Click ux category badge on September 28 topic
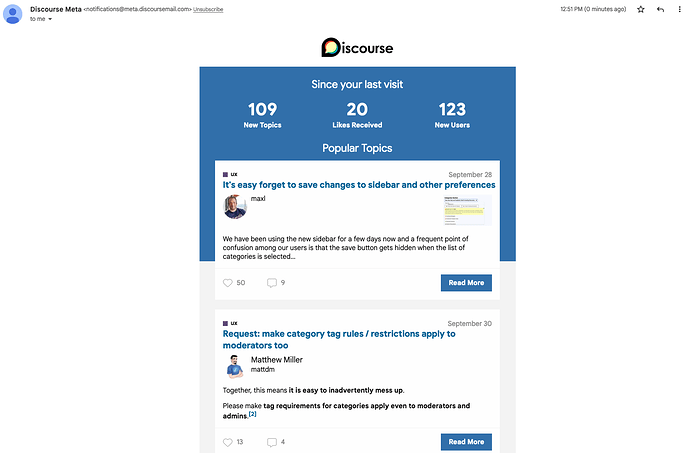This screenshot has width=690, height=453. point(230,174)
